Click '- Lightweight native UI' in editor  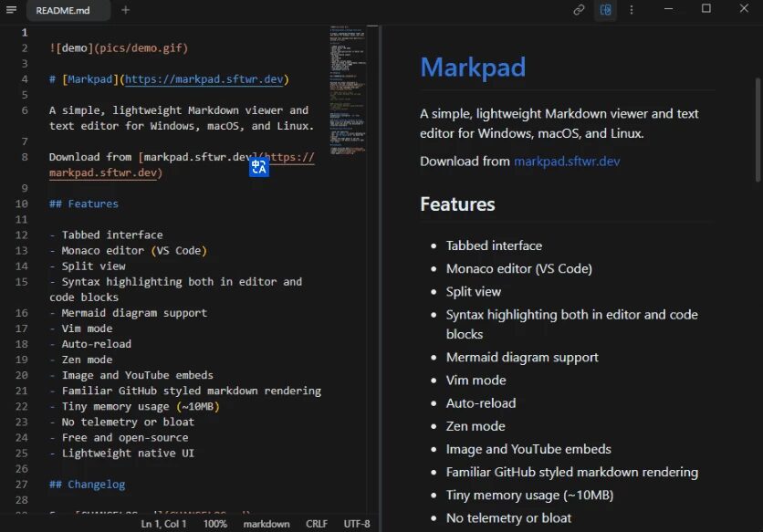pyautogui.click(x=121, y=454)
